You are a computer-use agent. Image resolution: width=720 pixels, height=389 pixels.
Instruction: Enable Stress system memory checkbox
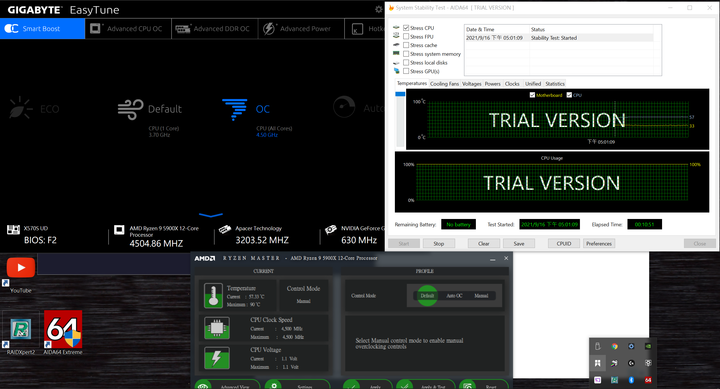406,54
